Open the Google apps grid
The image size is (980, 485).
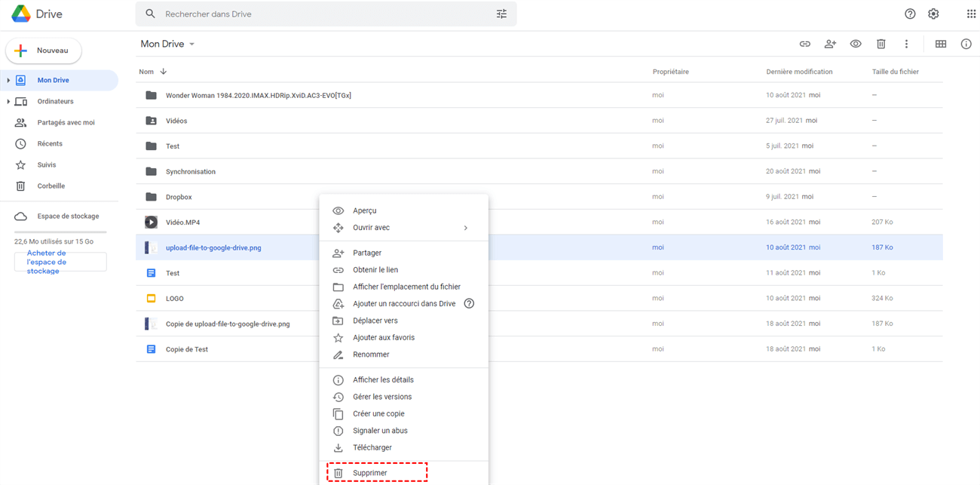tap(971, 14)
